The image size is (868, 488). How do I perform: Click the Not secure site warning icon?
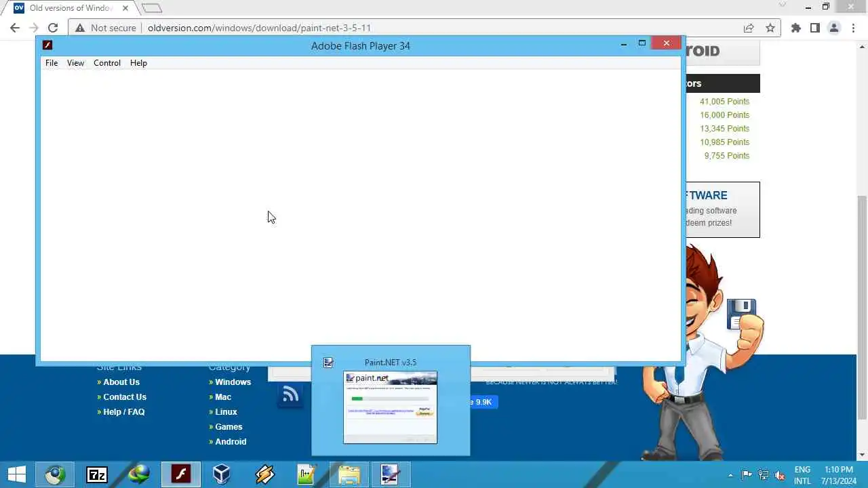pos(80,28)
